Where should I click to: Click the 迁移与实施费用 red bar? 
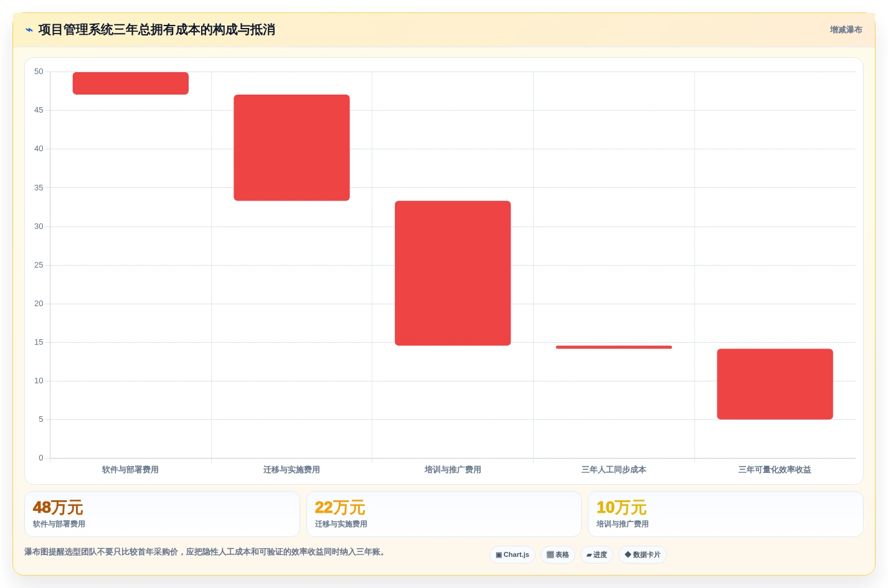pyautogui.click(x=291, y=147)
